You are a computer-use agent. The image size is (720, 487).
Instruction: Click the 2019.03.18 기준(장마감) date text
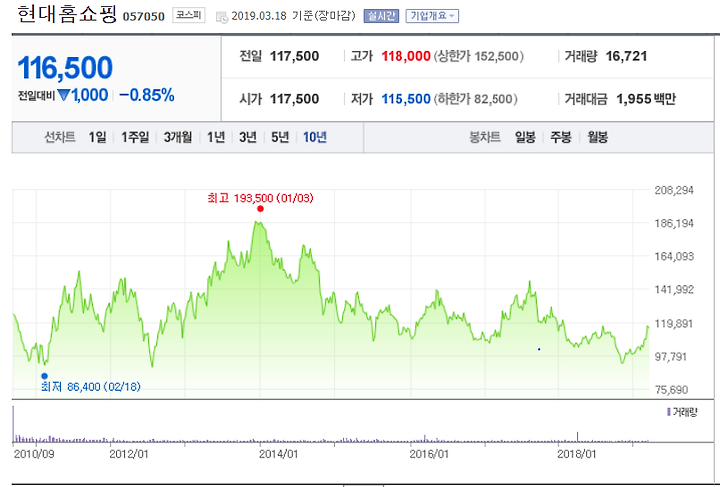[x=293, y=16]
